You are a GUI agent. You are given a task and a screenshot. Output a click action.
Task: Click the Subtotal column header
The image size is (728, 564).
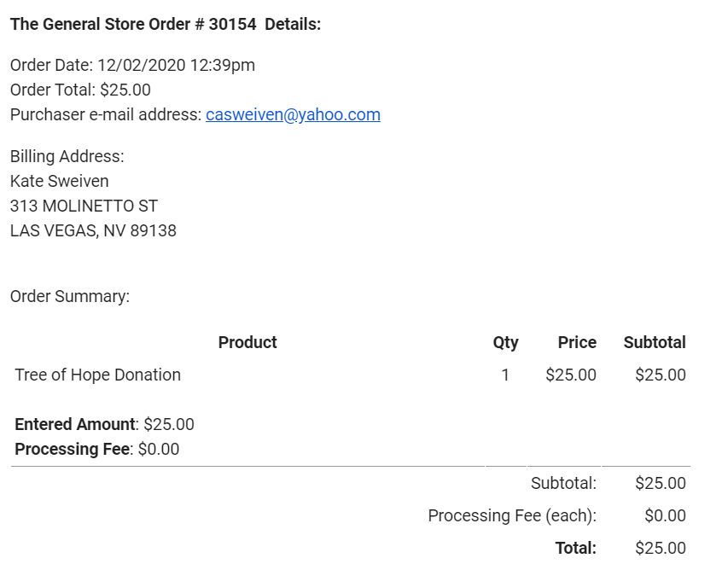pos(655,342)
